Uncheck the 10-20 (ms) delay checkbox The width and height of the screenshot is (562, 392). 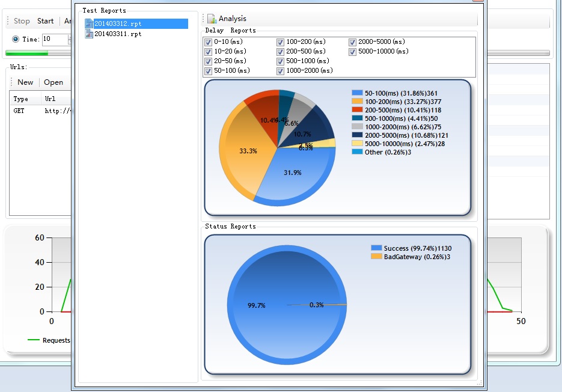(208, 52)
